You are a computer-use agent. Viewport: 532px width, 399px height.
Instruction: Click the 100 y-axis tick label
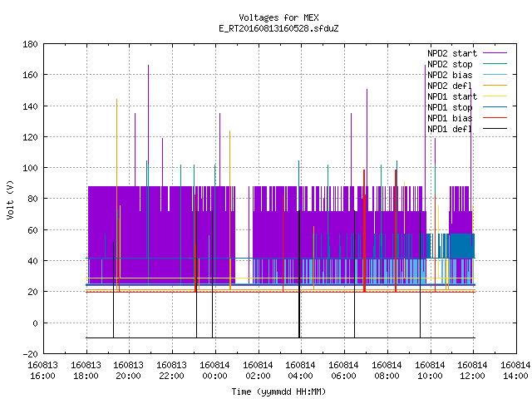click(30, 168)
